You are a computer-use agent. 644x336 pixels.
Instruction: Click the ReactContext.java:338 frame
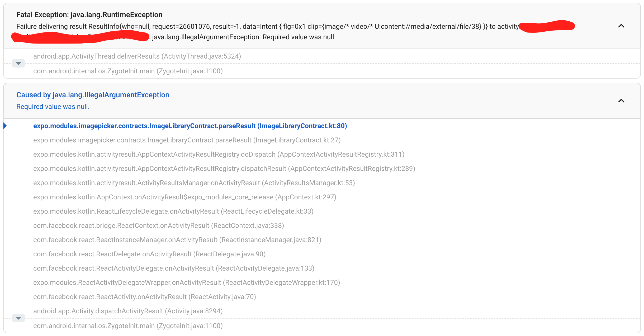tap(158, 225)
